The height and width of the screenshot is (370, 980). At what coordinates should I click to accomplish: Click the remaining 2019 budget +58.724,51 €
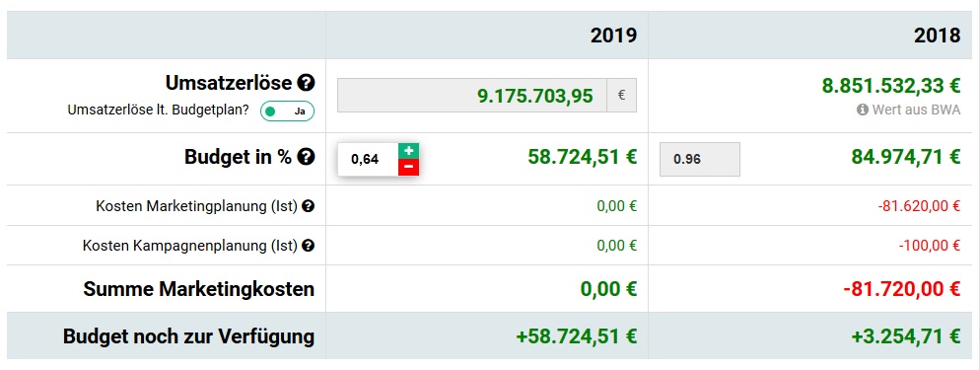tap(576, 336)
